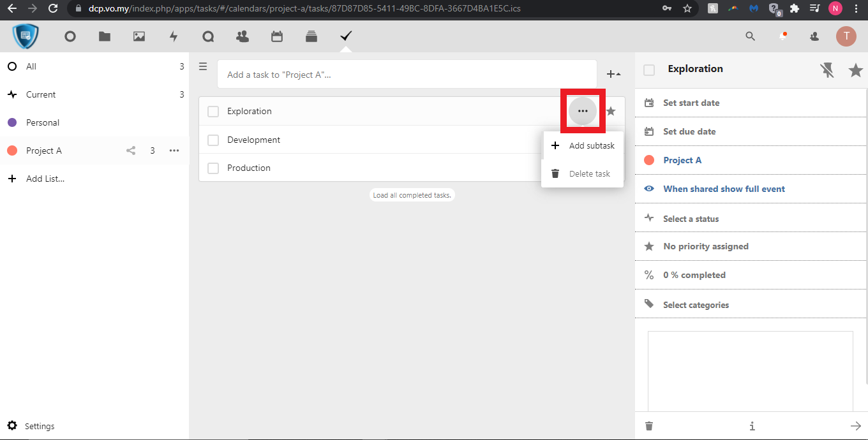Screen dimensions: 868x440
Task: Open the Calendar app icon
Action: 277,37
